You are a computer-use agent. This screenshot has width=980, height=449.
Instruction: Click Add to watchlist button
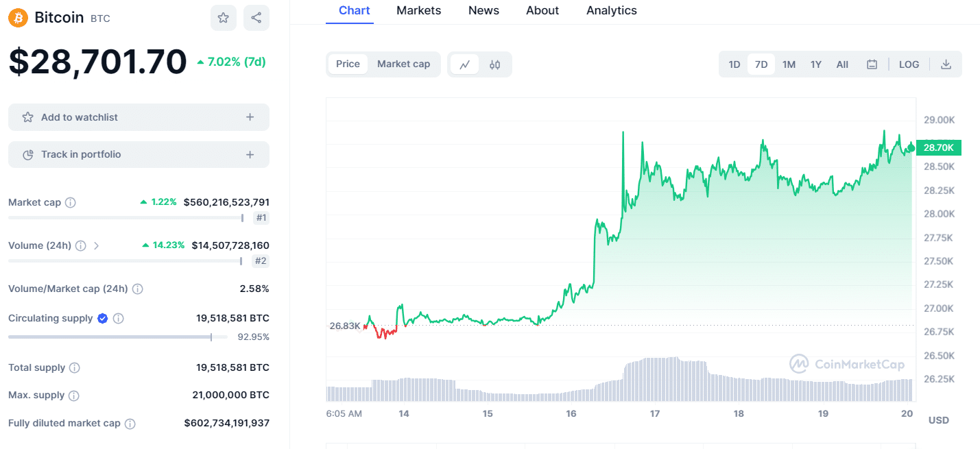(x=139, y=117)
